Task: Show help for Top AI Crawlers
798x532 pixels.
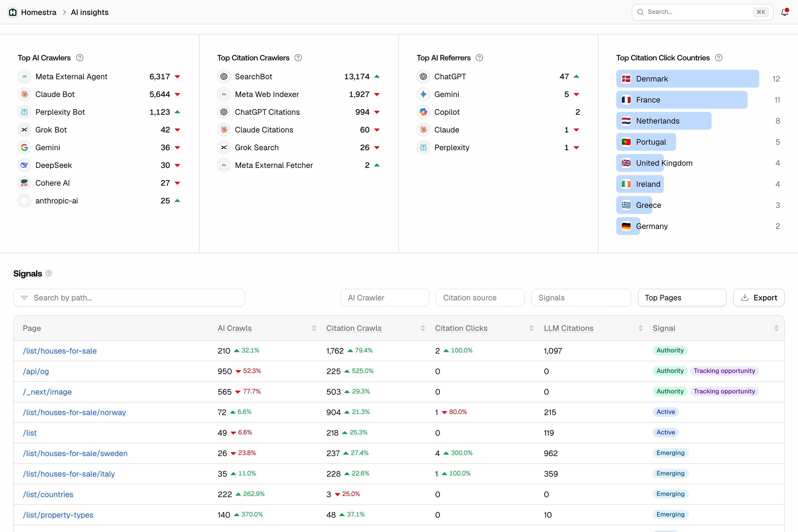Action: [x=80, y=58]
